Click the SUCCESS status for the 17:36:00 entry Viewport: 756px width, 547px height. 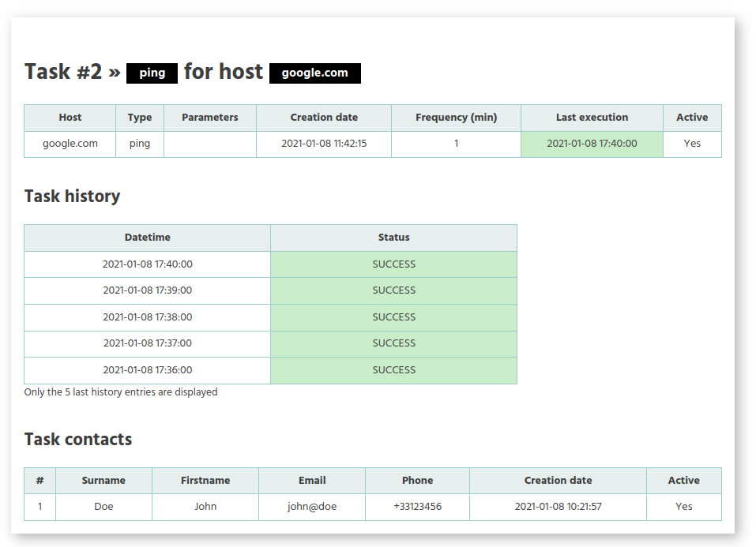coord(394,370)
